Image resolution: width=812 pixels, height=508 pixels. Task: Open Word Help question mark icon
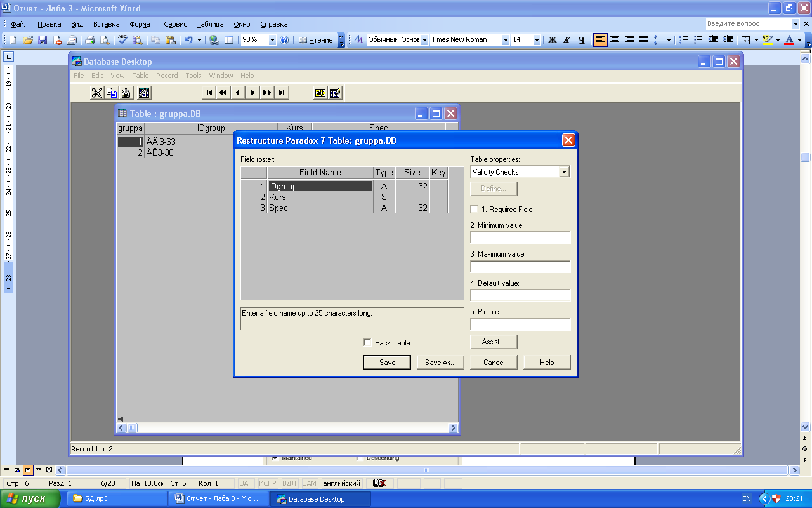(284, 40)
